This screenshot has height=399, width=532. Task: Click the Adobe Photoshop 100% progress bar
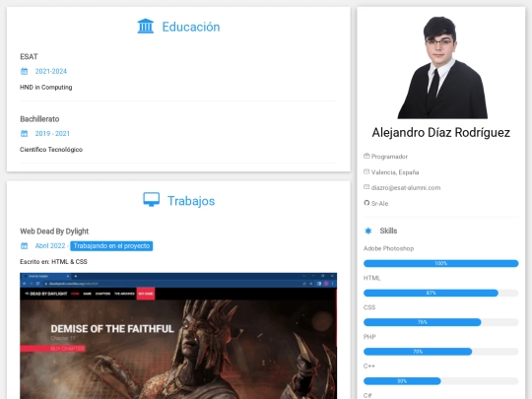[440, 263]
